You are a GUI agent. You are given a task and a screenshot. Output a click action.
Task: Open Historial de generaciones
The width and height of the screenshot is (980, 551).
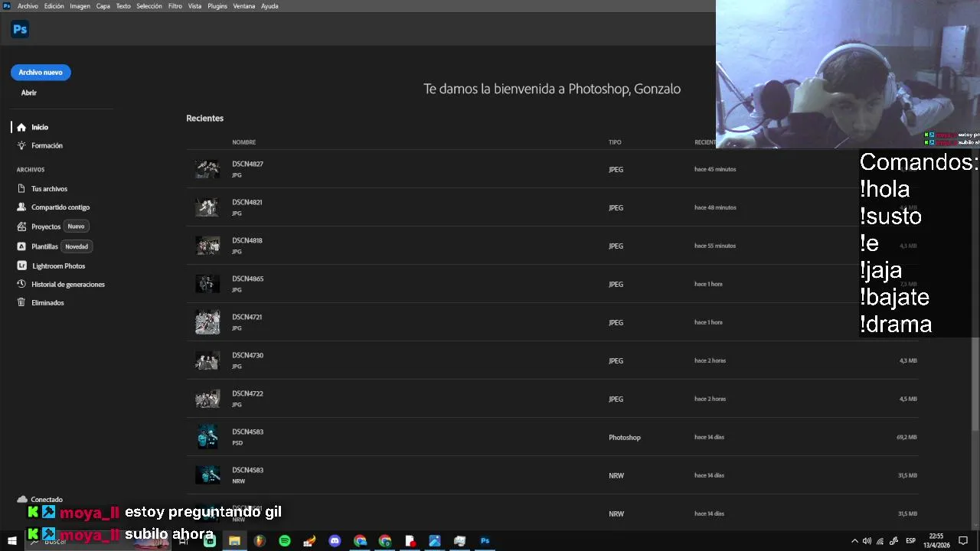[68, 285]
